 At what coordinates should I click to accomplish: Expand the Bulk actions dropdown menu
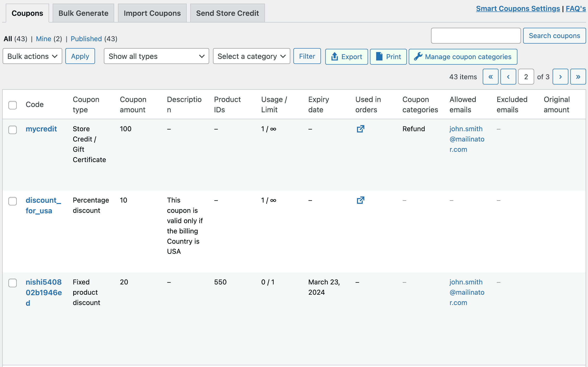(32, 56)
